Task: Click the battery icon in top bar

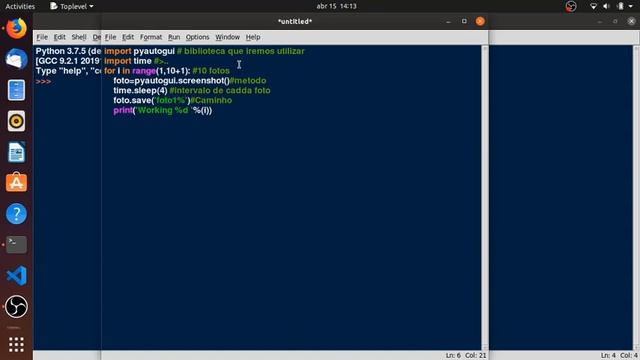Action: [x=620, y=6]
